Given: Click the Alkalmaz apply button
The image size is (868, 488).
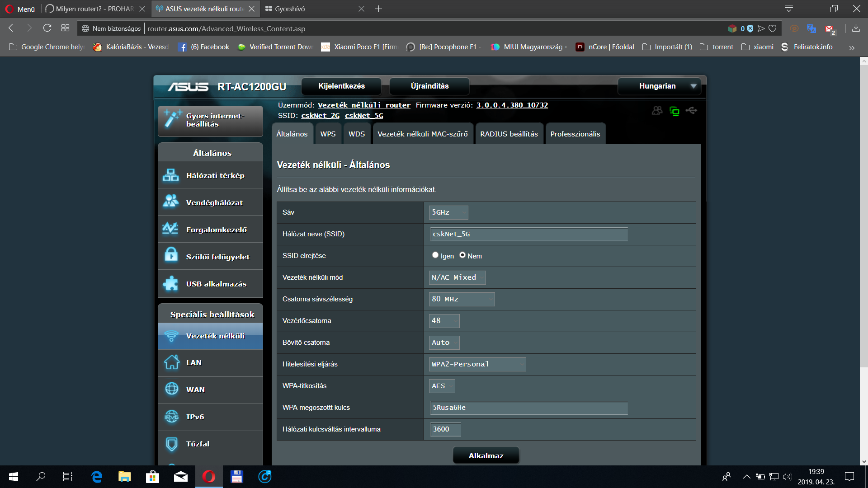Looking at the screenshot, I should tap(486, 455).
